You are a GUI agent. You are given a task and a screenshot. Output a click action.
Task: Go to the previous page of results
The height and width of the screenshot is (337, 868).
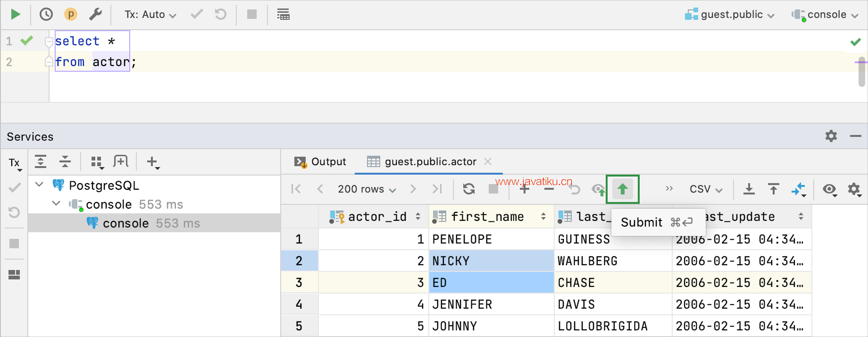tap(320, 189)
